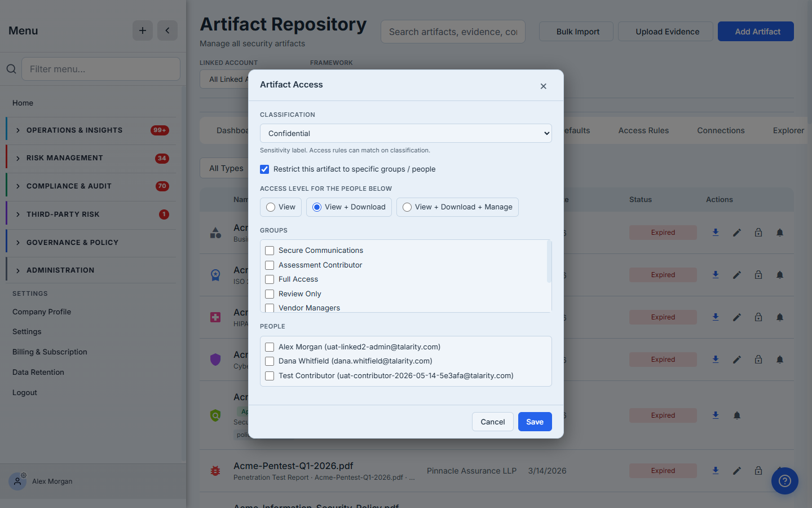Check the Secure Communications group
Image resolution: width=812 pixels, height=508 pixels.
pos(270,251)
